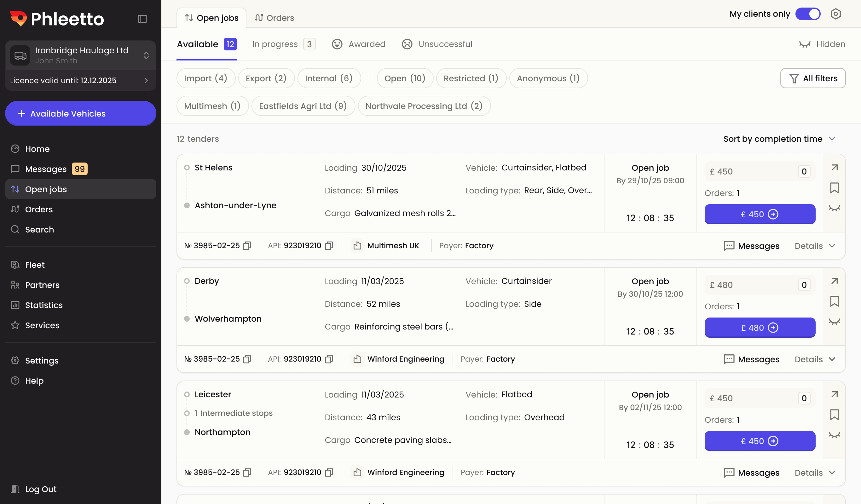Collapse the sidebar panel icon
Screen dimensions: 861x504
click(x=142, y=19)
